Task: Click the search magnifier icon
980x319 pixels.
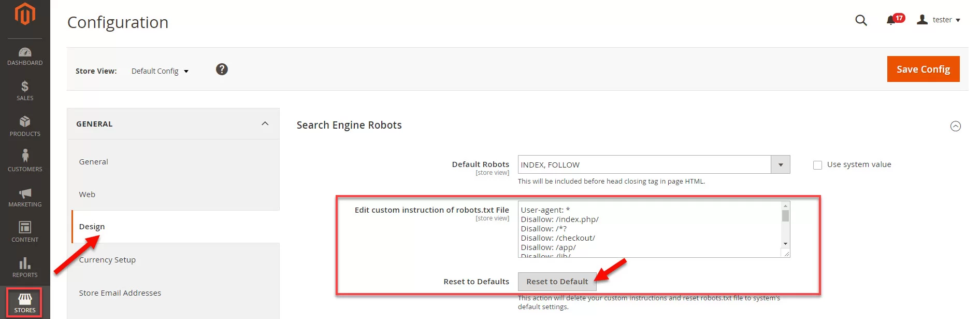Action: click(861, 20)
